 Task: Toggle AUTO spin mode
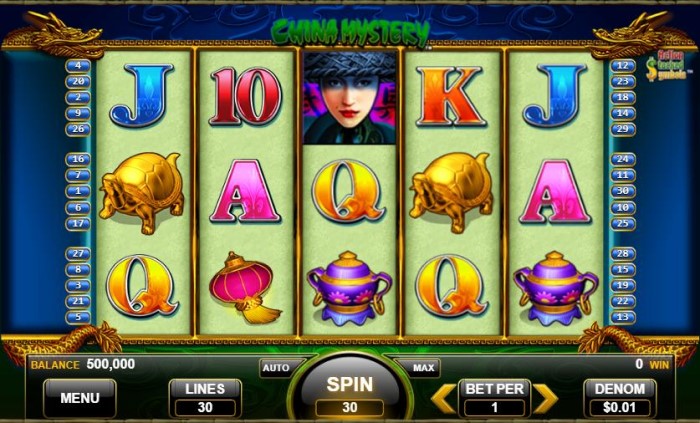(x=276, y=368)
